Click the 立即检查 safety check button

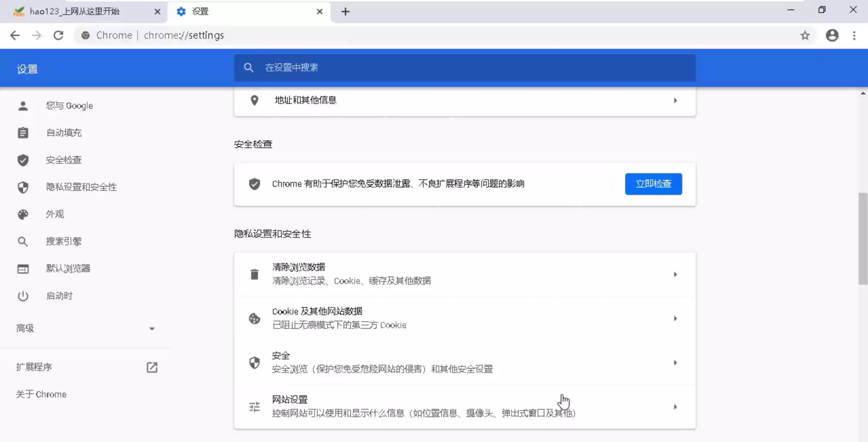tap(653, 184)
